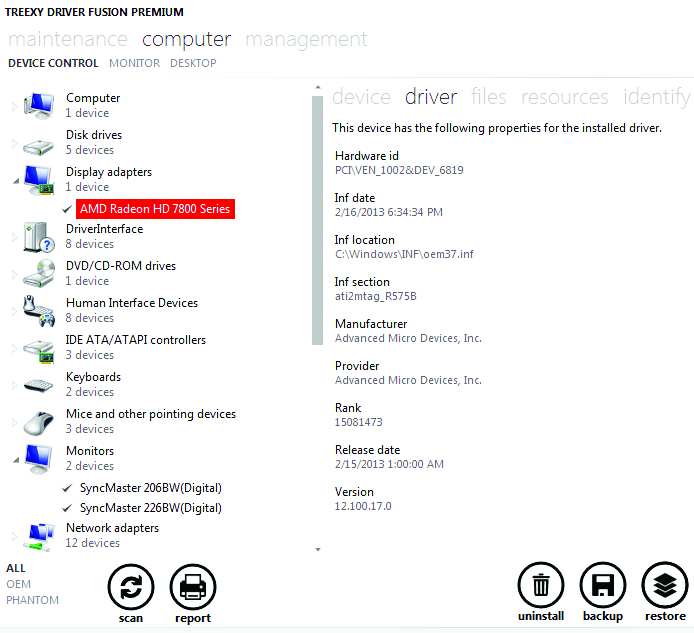
Task: Filter device list by ALL
Action: click(x=16, y=568)
